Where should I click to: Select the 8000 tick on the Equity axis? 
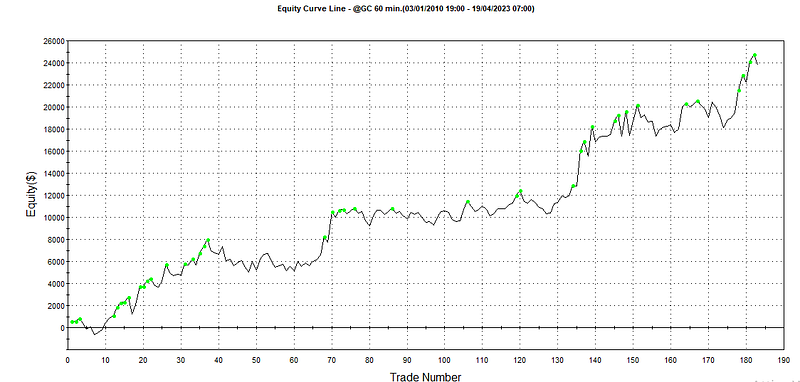click(56, 239)
